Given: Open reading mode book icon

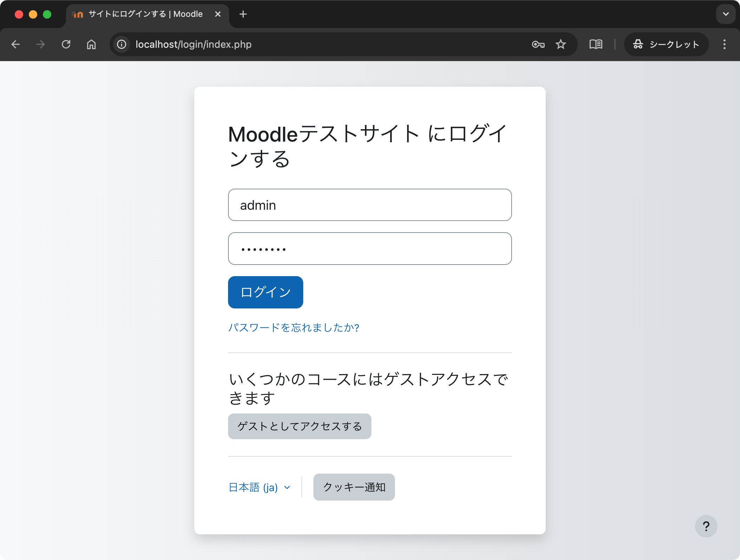Looking at the screenshot, I should (x=596, y=44).
